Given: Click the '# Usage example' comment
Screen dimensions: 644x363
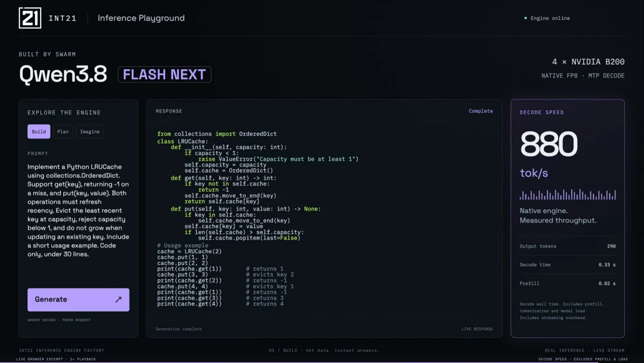Looking at the screenshot, I should 183,245.
